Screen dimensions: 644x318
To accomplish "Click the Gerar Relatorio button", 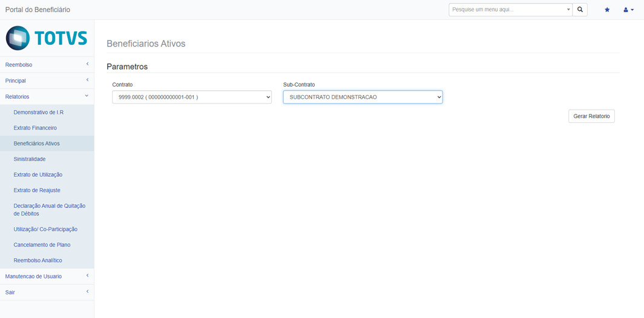I will (x=591, y=116).
